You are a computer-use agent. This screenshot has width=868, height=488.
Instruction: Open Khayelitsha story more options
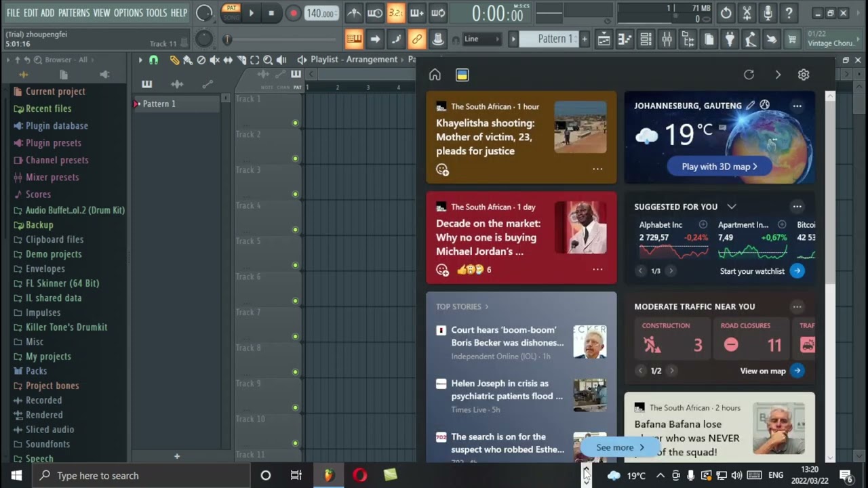[x=597, y=169]
